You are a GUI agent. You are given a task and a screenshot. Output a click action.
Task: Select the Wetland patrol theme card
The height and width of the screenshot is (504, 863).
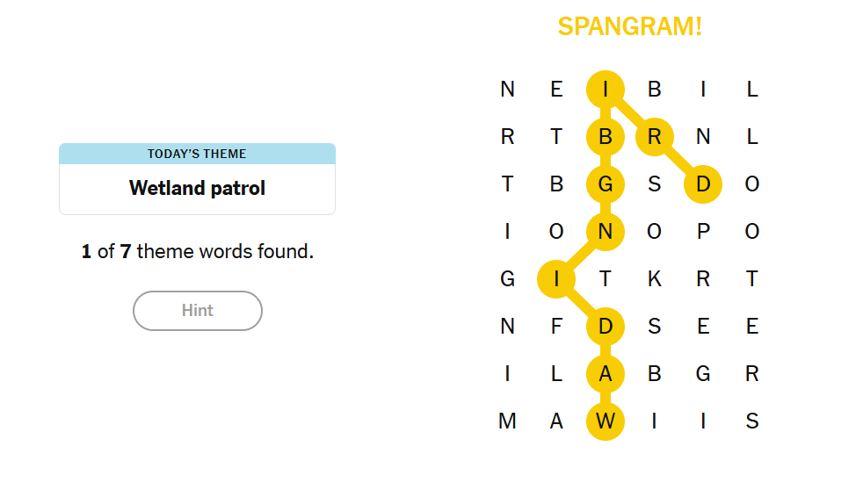[197, 179]
